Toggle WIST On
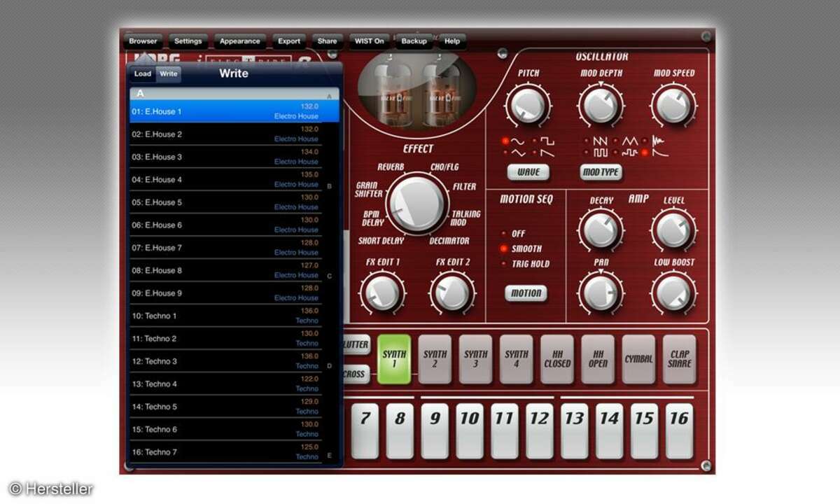Viewport: 840px width, 504px height. point(369,41)
